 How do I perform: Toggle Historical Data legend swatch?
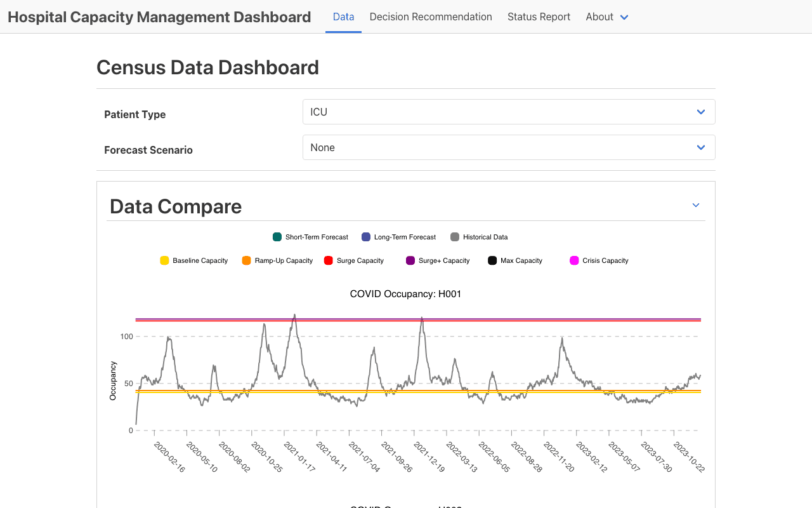455,237
